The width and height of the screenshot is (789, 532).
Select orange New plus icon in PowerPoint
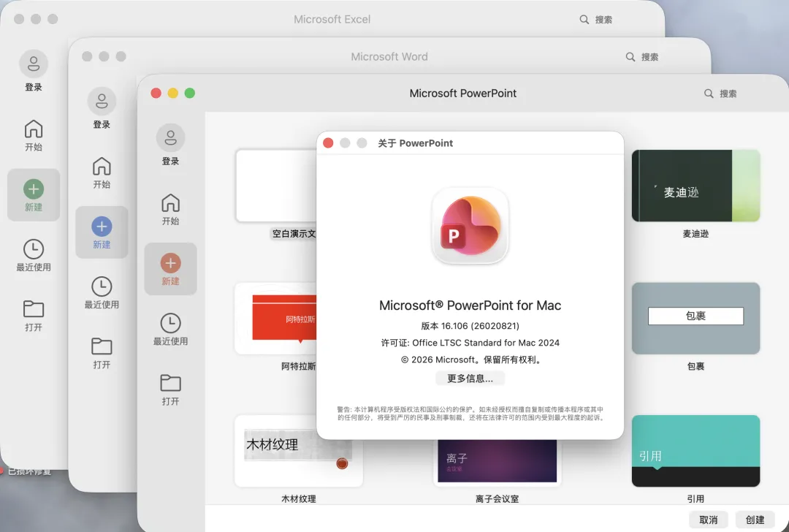170,263
